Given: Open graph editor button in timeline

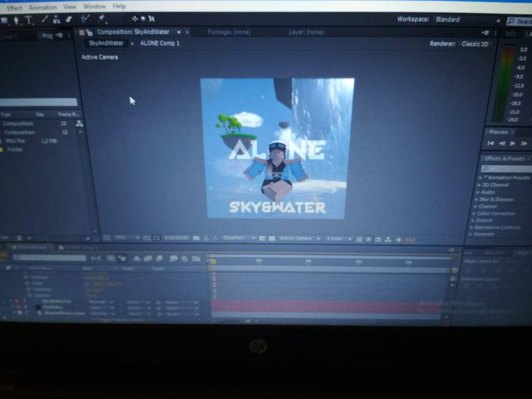Looking at the screenshot, I should (x=196, y=259).
